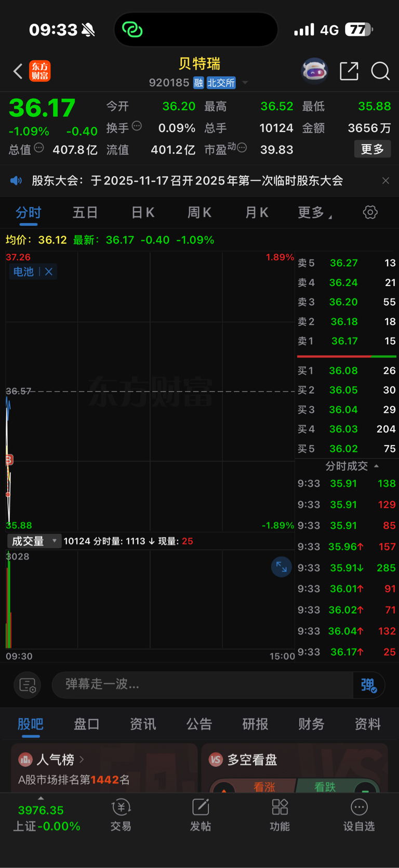Screen dimensions: 399x868
Task: Tap the 总值 info icon
Action: [x=39, y=148]
